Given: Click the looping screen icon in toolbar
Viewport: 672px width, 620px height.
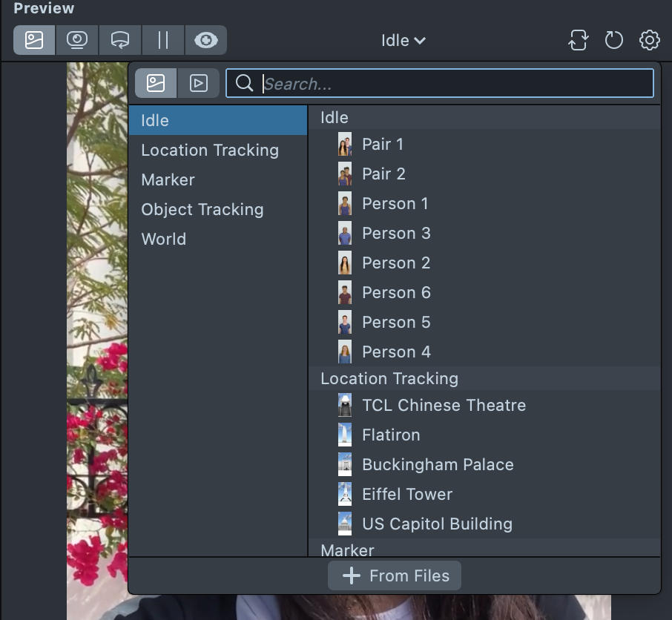Looking at the screenshot, I should click(x=119, y=40).
